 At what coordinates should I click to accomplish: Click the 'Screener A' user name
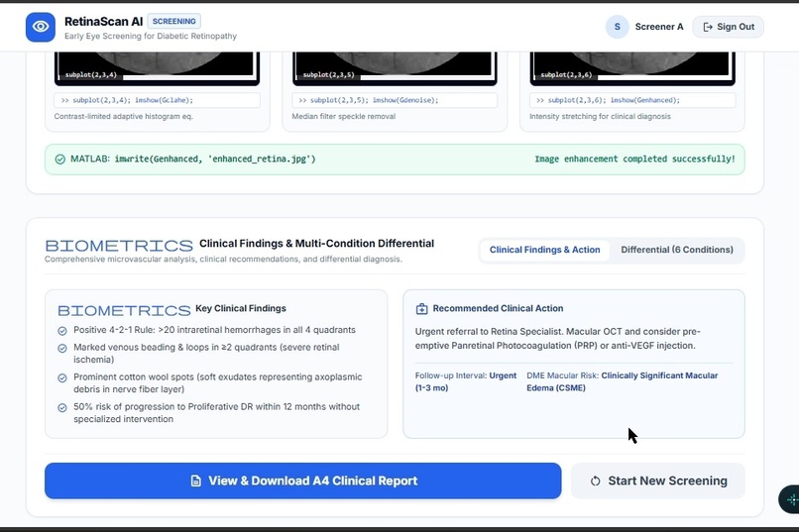(x=659, y=27)
